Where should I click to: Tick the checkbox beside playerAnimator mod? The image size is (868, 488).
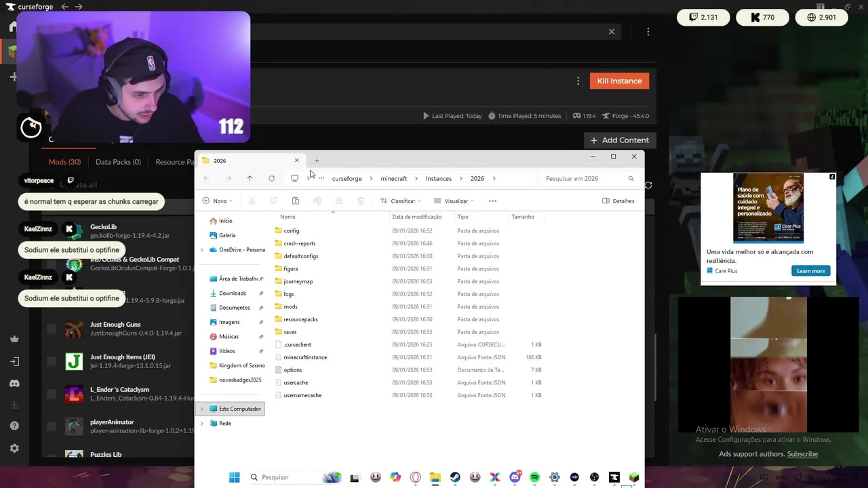(52, 426)
